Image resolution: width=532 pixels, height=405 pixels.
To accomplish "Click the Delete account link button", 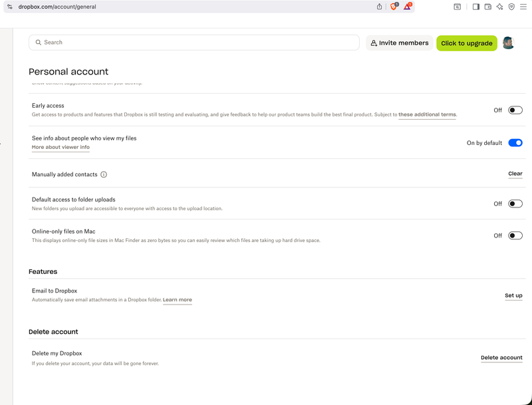I will coord(501,358).
